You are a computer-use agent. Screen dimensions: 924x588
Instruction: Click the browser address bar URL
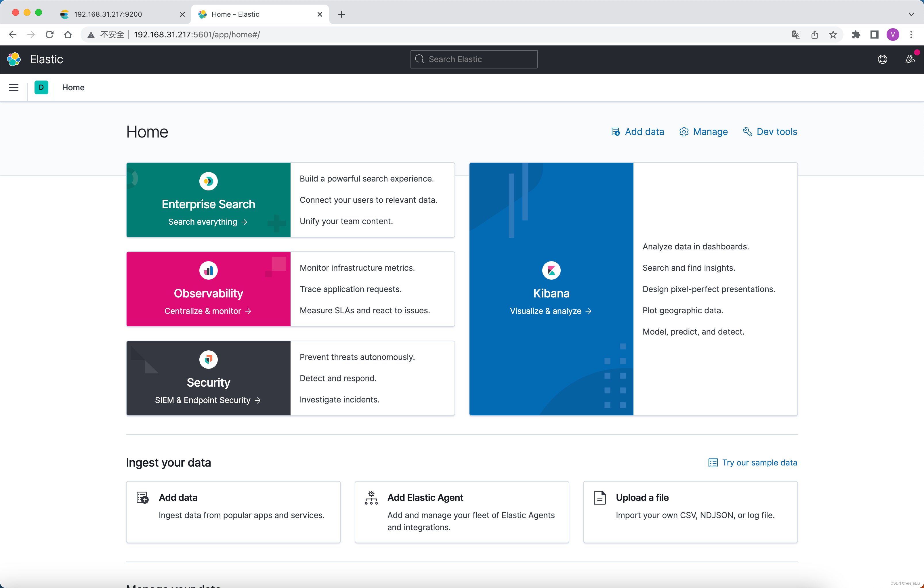tap(197, 35)
